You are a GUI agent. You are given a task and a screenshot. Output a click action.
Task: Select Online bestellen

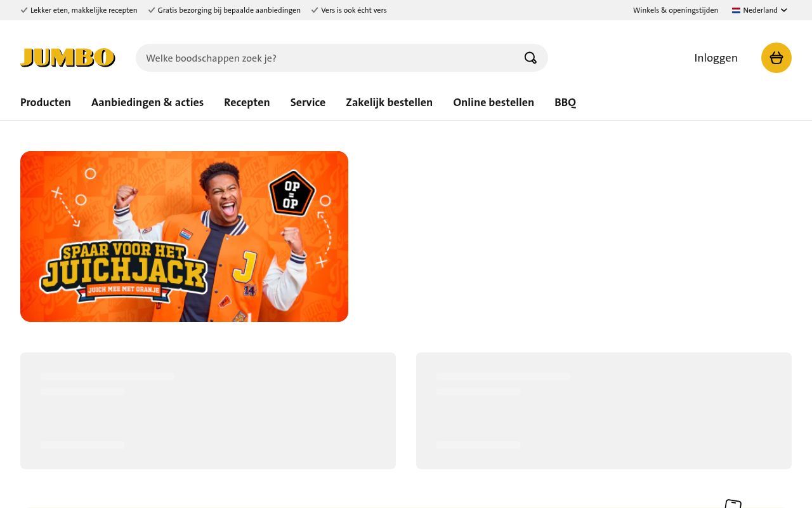click(494, 102)
